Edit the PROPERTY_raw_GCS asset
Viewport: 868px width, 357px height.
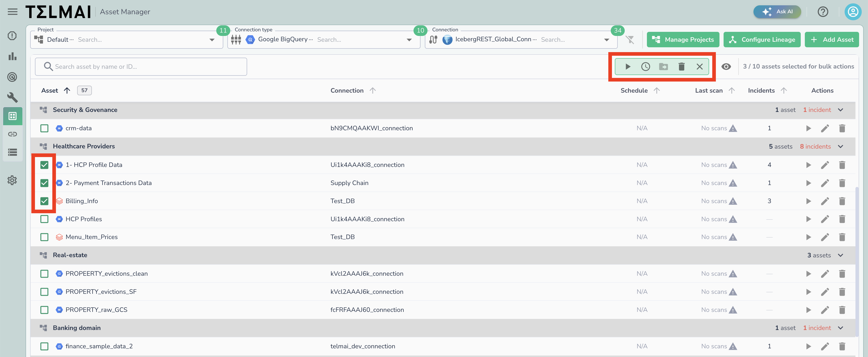click(825, 310)
